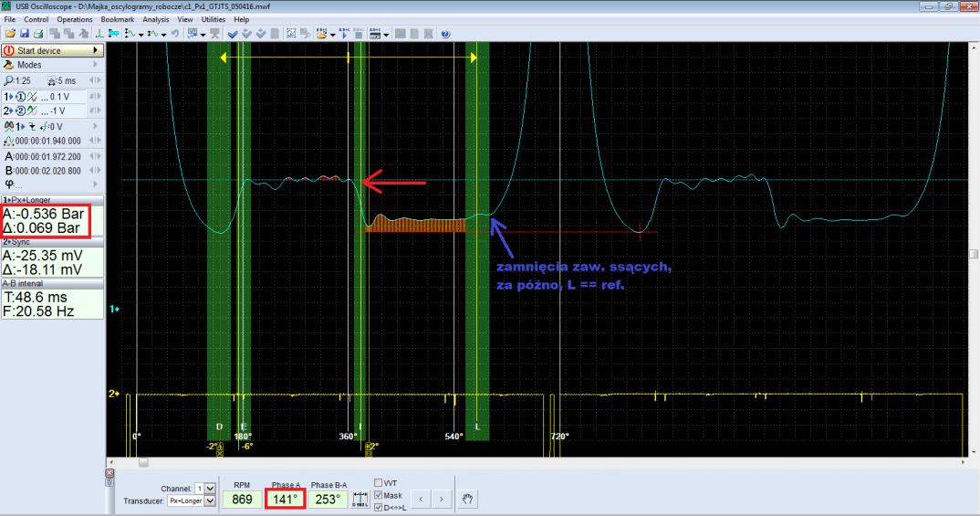The image size is (980, 516).
Task: Click the monitor screen toolbar icon
Action: (192, 34)
